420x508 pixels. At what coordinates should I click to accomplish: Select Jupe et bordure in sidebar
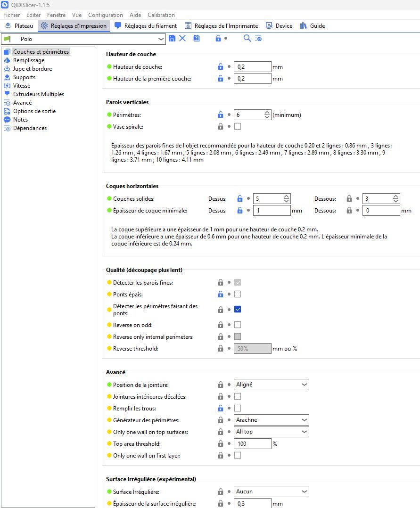33,69
